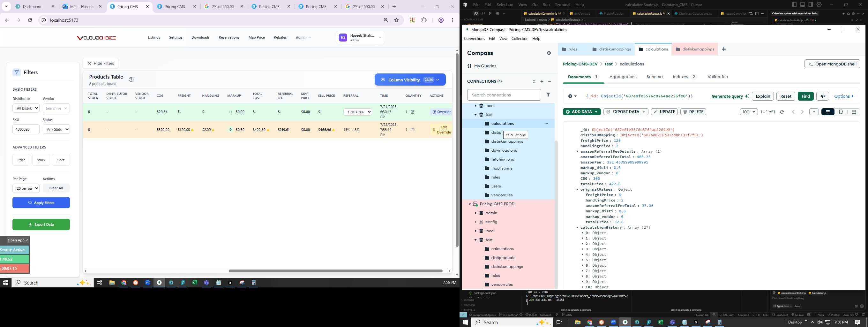The width and height of the screenshot is (868, 327).
Task: Open Zoom app in left taskbar
Action: click(x=147, y=283)
